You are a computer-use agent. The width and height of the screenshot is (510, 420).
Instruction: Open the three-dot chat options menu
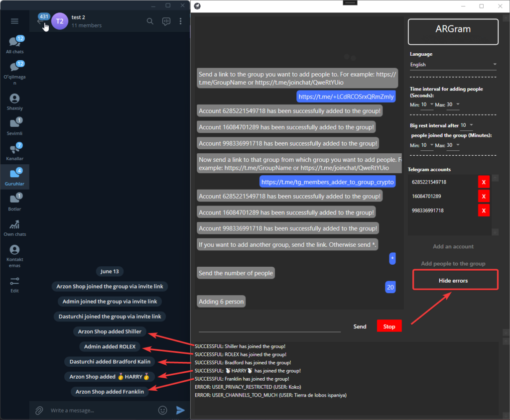point(180,21)
